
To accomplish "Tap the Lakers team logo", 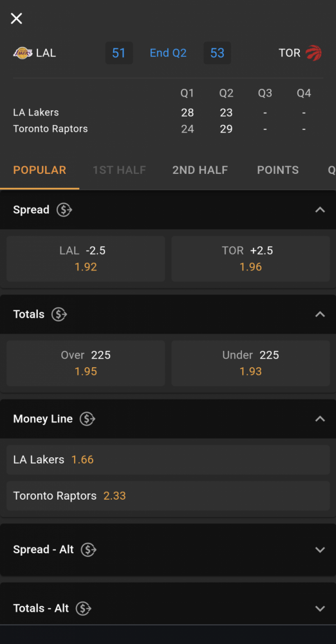I will click(x=22, y=53).
